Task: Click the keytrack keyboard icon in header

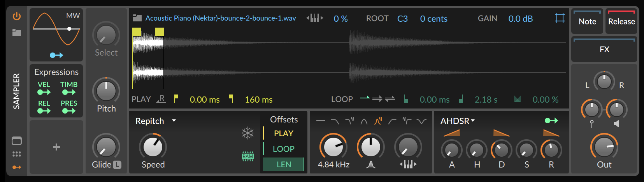Action: [315, 18]
